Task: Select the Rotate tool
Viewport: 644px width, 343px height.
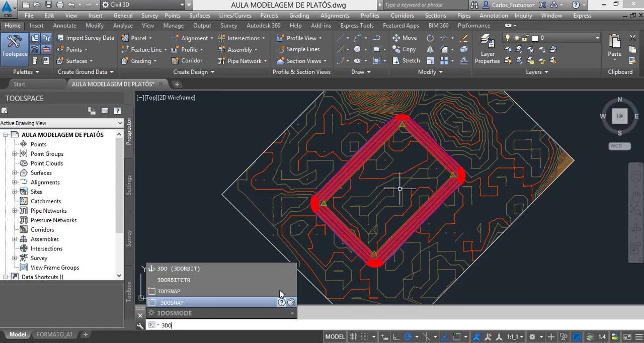Action: 430,38
